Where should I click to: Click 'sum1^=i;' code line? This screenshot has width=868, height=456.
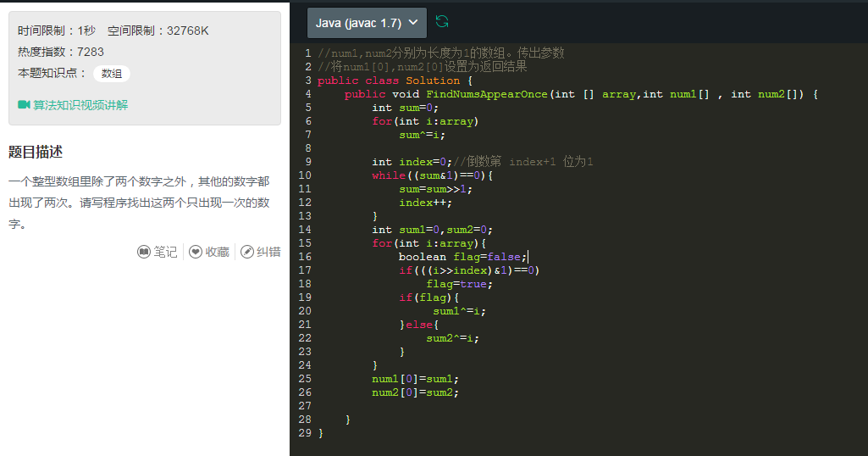click(460, 311)
